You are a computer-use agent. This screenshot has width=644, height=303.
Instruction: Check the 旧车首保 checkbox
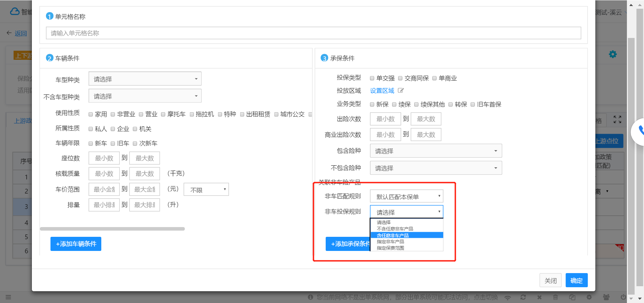pos(473,104)
